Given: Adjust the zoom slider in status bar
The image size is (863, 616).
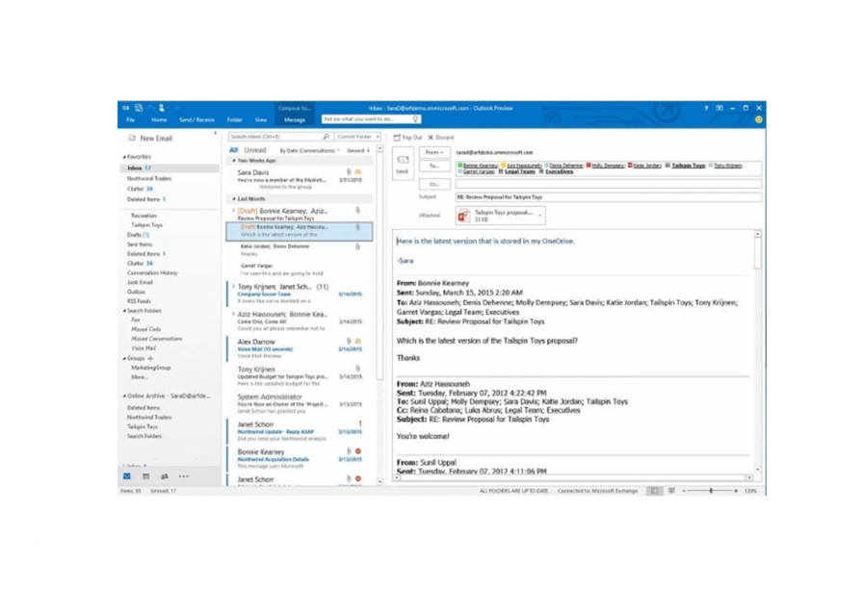Looking at the screenshot, I should tap(711, 491).
